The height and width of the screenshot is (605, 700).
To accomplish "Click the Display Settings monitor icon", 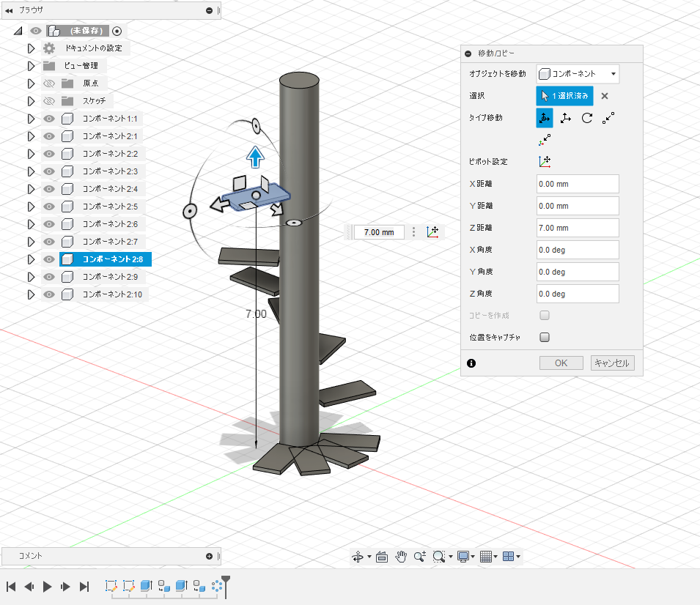I will [463, 557].
